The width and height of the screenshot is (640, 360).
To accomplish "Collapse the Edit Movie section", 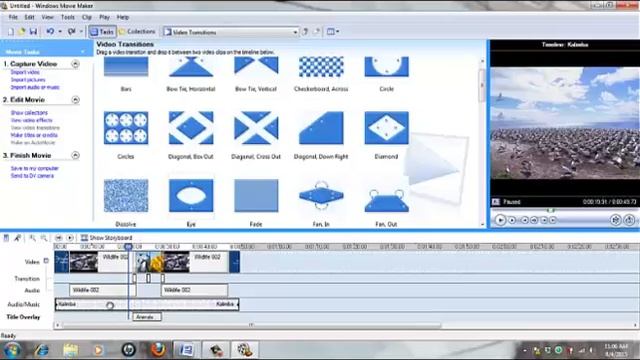I will (x=76, y=100).
